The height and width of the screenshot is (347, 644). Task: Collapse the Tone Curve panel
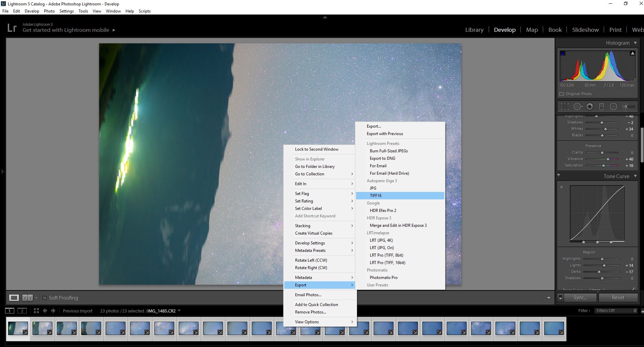635,176
